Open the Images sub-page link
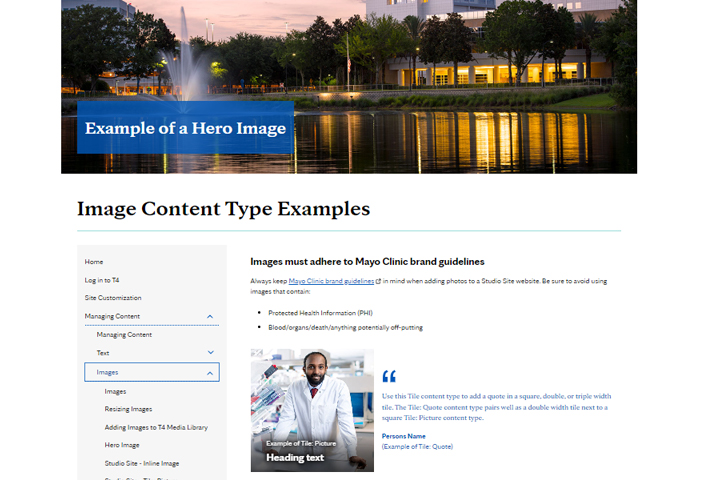Screen dimensions: 720x480 coord(115,391)
